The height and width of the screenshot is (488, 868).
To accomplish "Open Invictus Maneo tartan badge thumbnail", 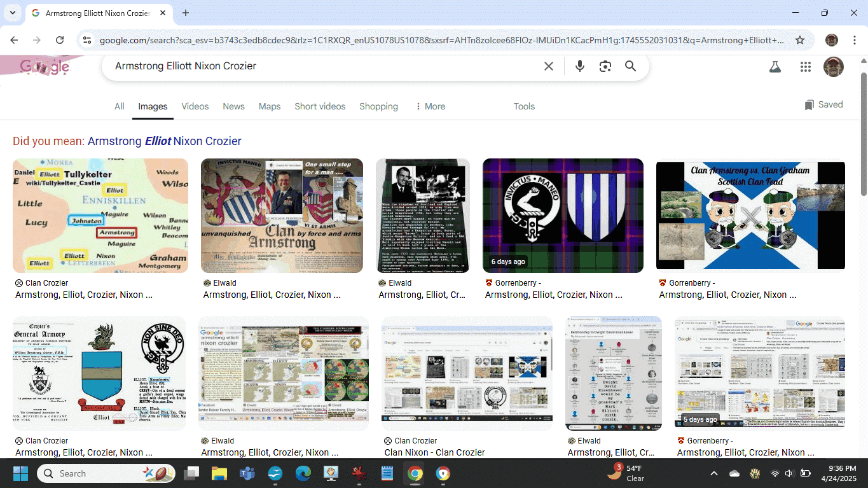I will point(563,216).
